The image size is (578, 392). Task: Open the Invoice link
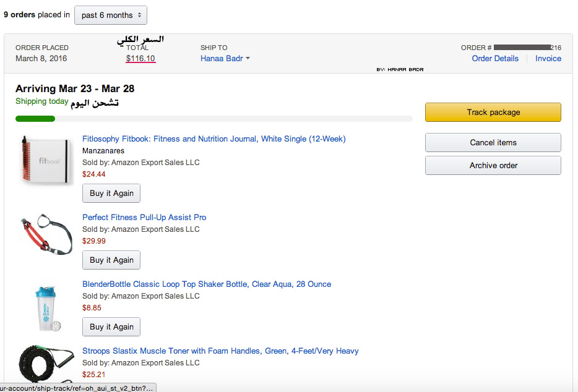(548, 59)
